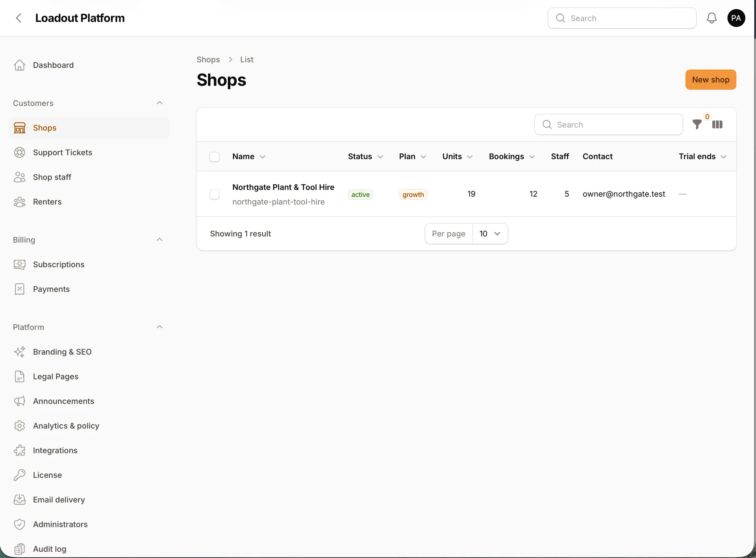Focus the global Search field in header
Image resolution: width=756 pixels, height=558 pixels.
622,18
